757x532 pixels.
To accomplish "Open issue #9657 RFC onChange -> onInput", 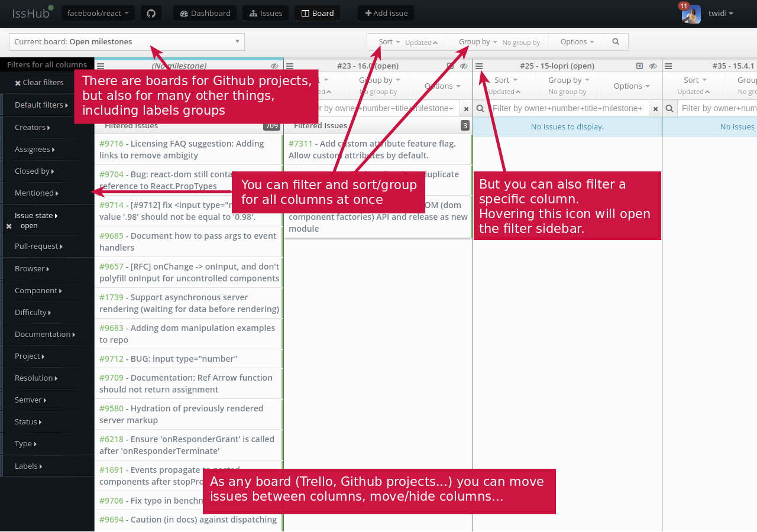I will [x=188, y=273].
